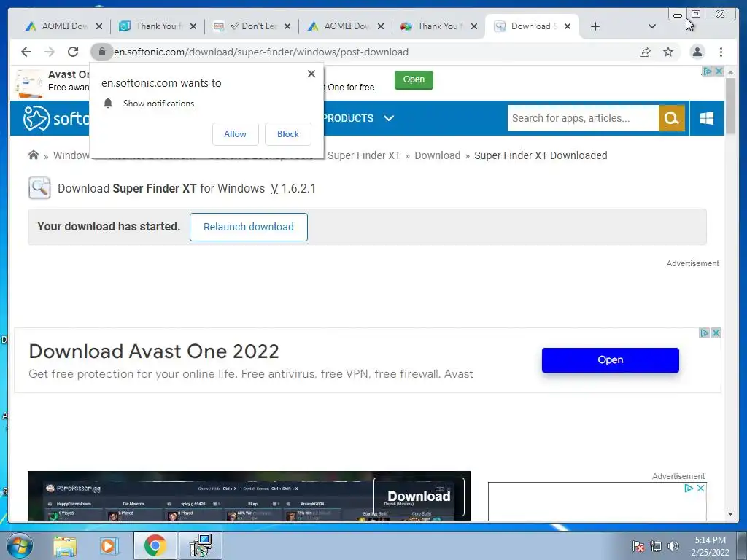
Task: Click scrollbar down arrow
Action: pyautogui.click(x=730, y=514)
